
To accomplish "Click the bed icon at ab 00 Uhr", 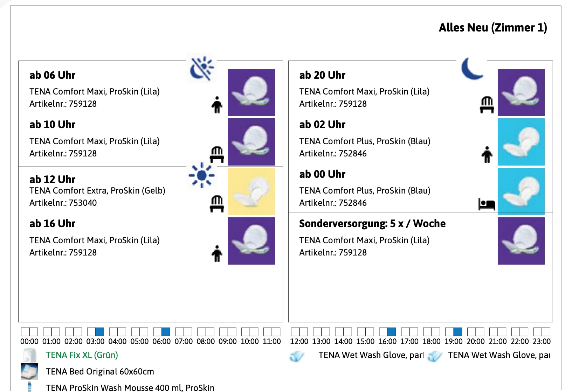I will click(x=487, y=204).
